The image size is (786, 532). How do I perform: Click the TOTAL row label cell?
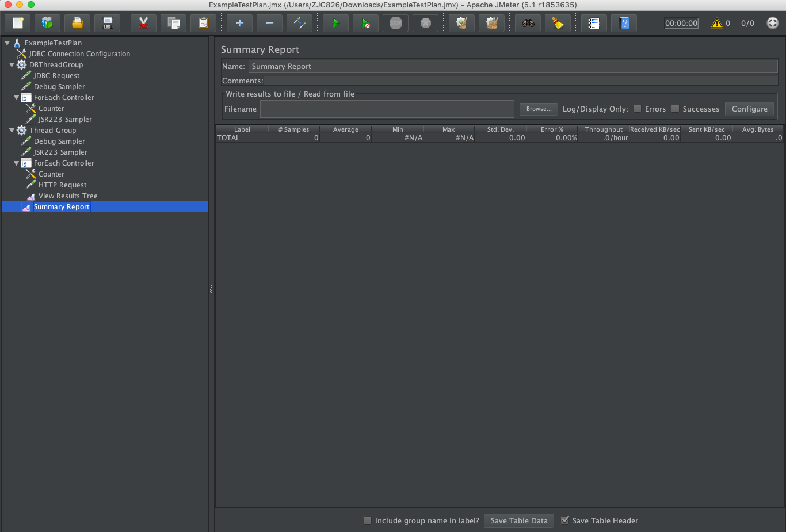(242, 137)
